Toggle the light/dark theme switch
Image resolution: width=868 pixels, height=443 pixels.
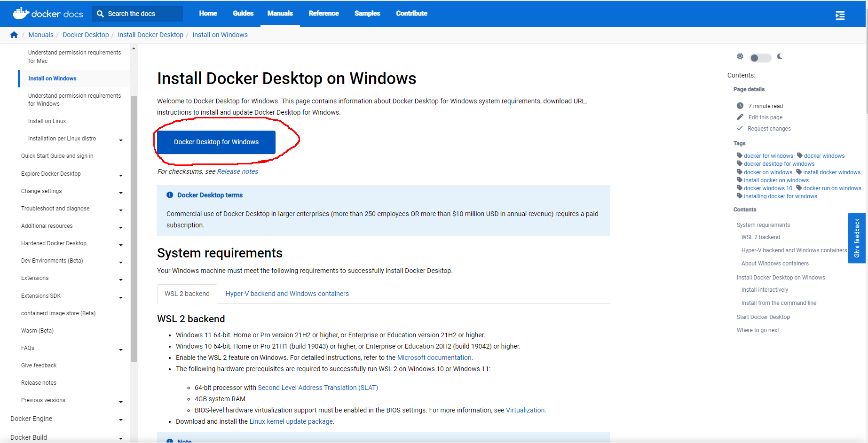760,58
